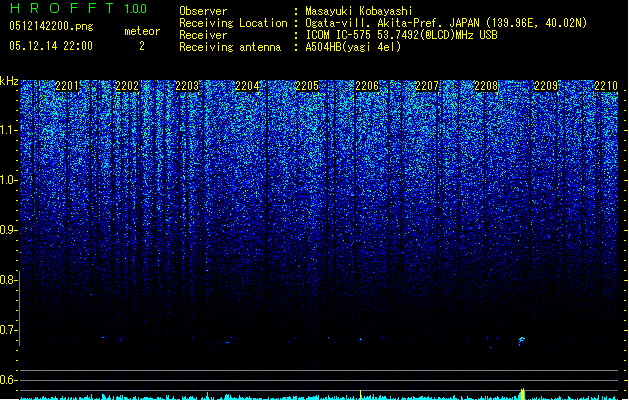The width and height of the screenshot is (629, 400).
Task: Click the kHz axis unit label
Action: click(x=9, y=81)
